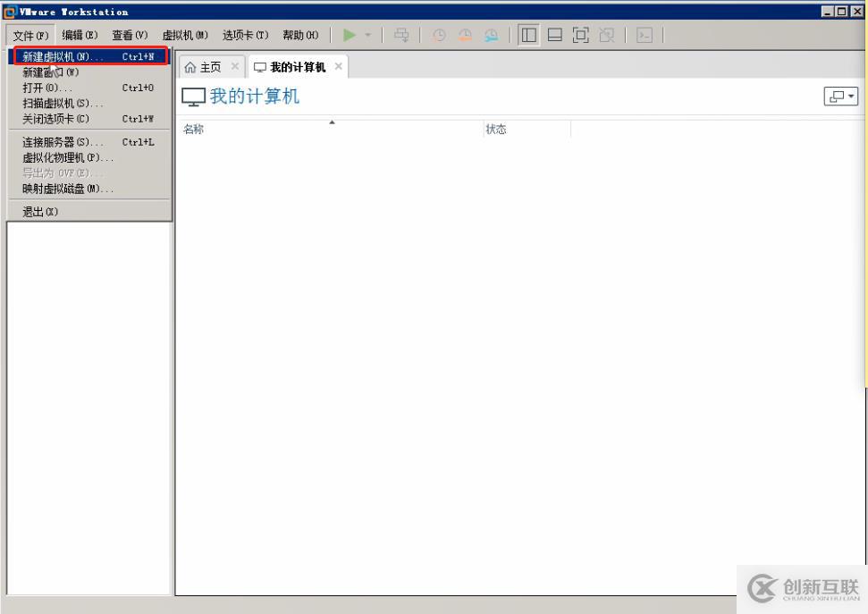The width and height of the screenshot is (868, 614).
Task: Sort by the 名称 column header
Action: point(330,129)
